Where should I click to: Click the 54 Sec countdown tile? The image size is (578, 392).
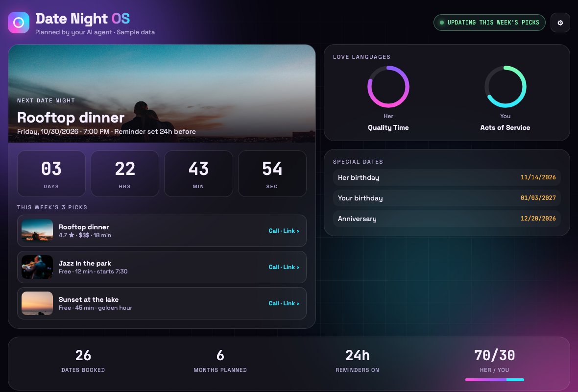(272, 173)
